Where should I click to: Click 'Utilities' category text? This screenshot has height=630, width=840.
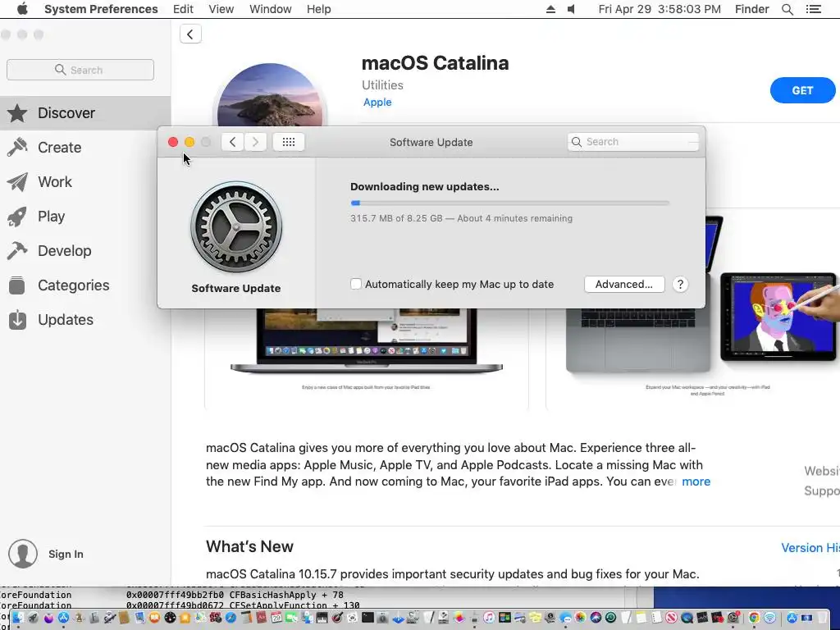(382, 85)
